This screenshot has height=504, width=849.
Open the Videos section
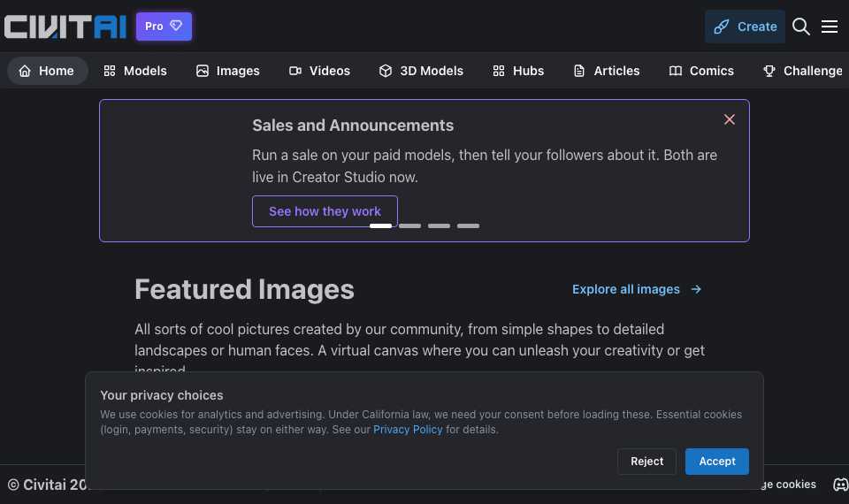(320, 71)
